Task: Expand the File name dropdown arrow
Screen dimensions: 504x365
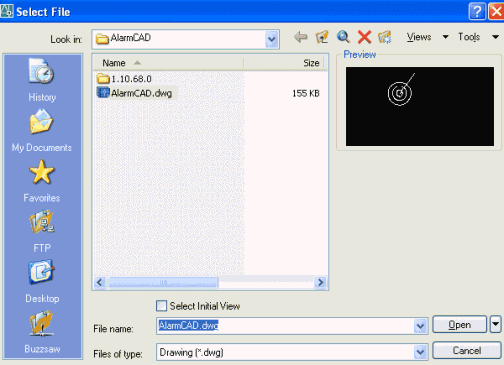Action: 421,326
